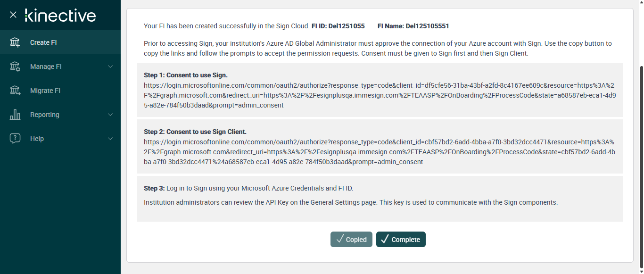Screen dimensions: 644x274
Task: Expand the Help submenu chevron
Action: click(x=110, y=139)
